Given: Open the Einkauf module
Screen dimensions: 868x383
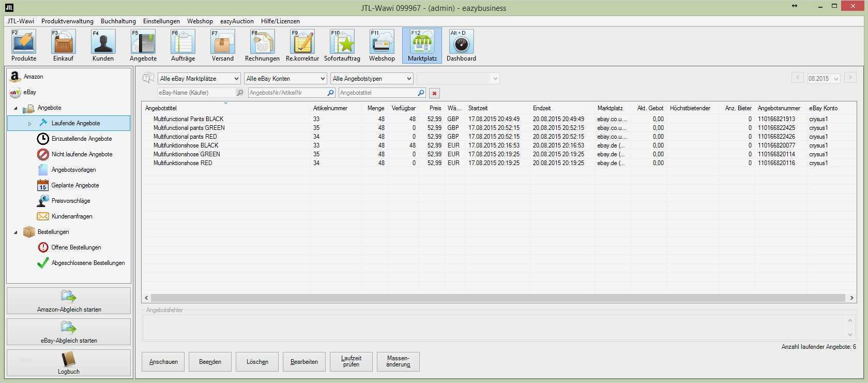Looking at the screenshot, I should coord(63,46).
